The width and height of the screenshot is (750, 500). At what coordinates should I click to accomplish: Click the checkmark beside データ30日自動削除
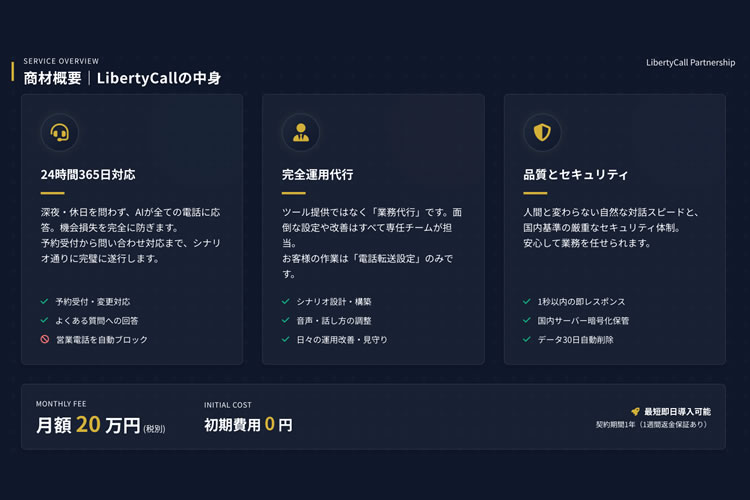(x=527, y=340)
